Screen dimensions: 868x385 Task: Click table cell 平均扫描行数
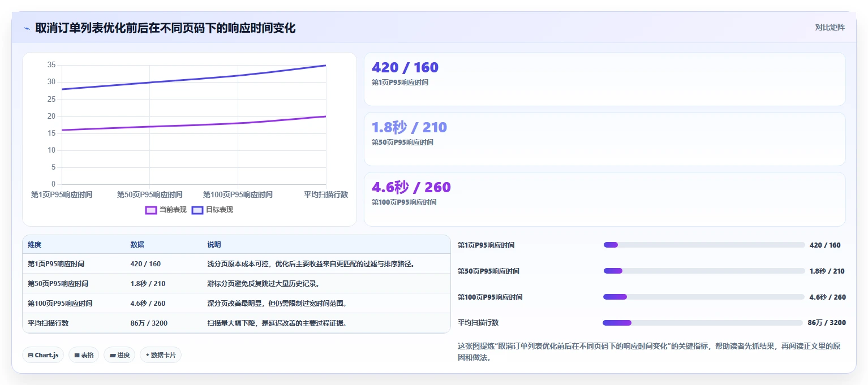point(48,323)
